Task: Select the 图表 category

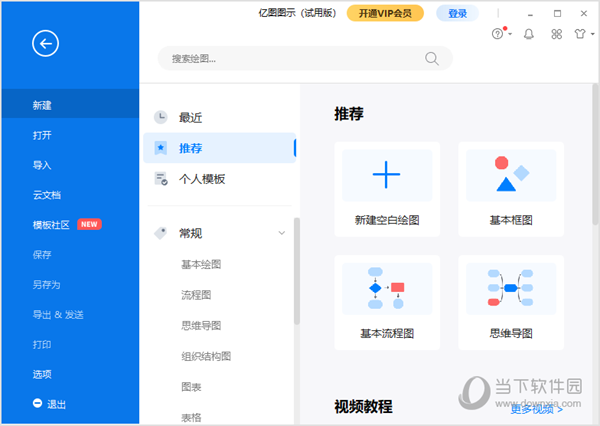Action: tap(191, 387)
